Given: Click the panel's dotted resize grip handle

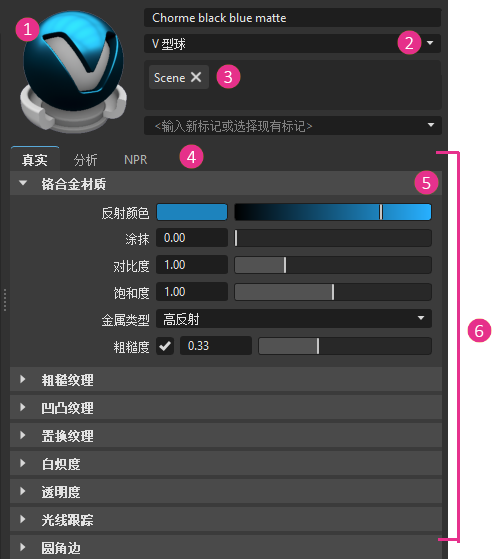Looking at the screenshot, I should (5, 300).
